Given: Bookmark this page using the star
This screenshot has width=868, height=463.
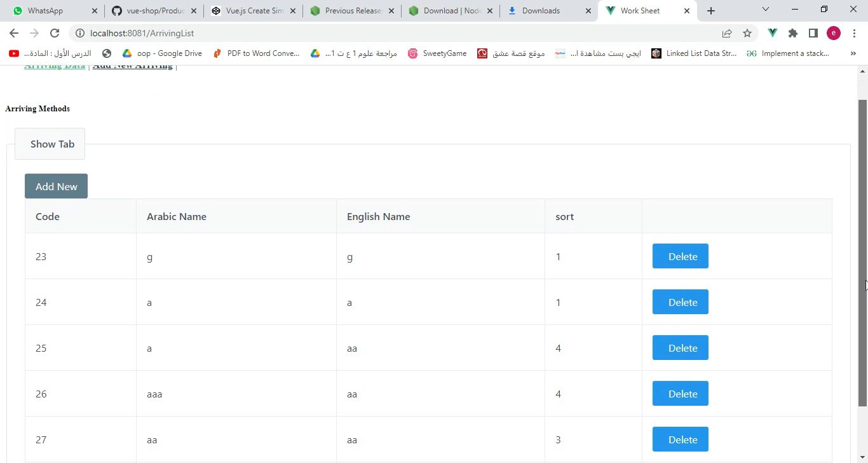Looking at the screenshot, I should pos(747,33).
